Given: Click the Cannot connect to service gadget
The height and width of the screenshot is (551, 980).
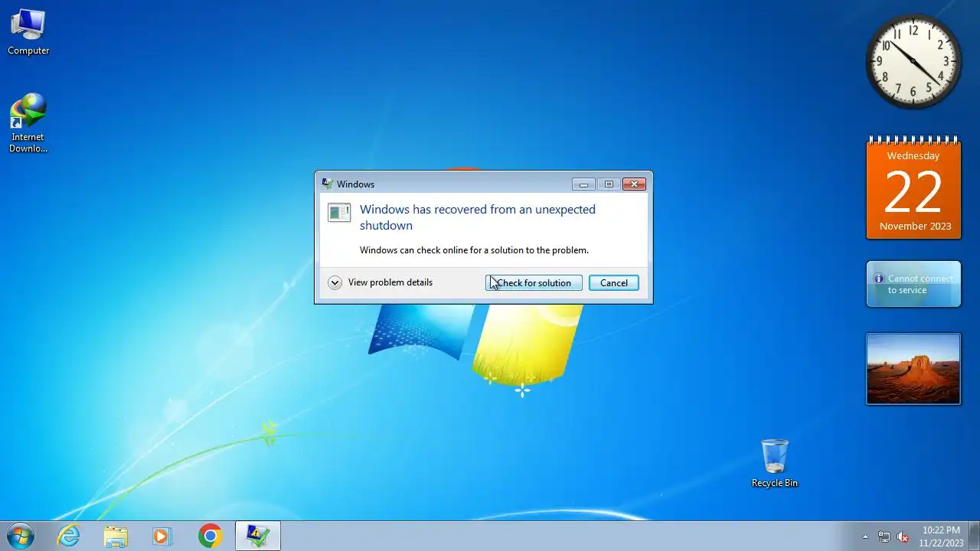Looking at the screenshot, I should click(x=913, y=284).
